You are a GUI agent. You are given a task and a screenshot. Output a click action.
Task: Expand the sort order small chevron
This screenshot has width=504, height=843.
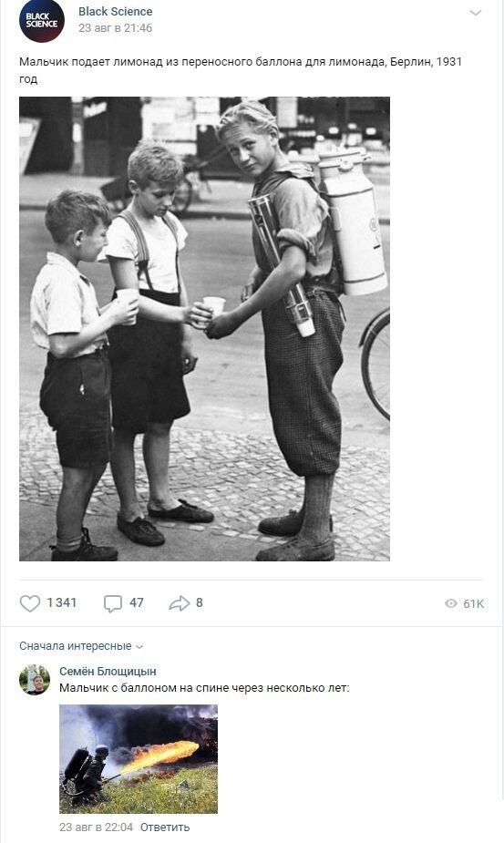pyautogui.click(x=139, y=647)
